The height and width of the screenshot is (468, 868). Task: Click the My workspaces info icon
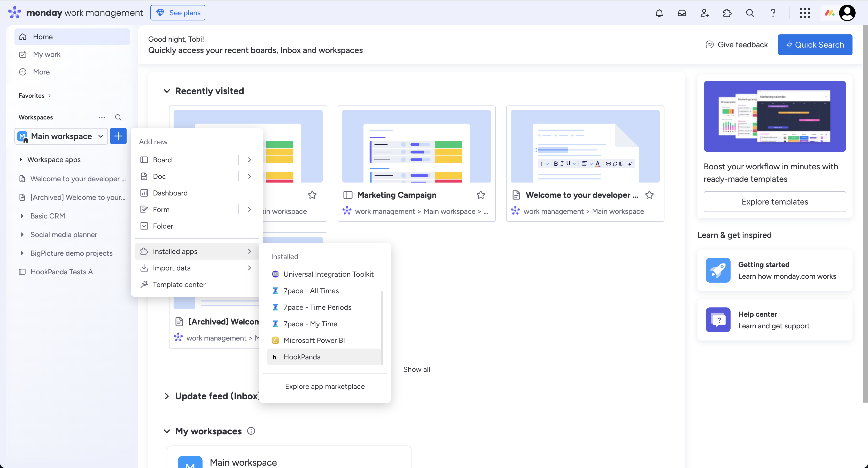251,431
